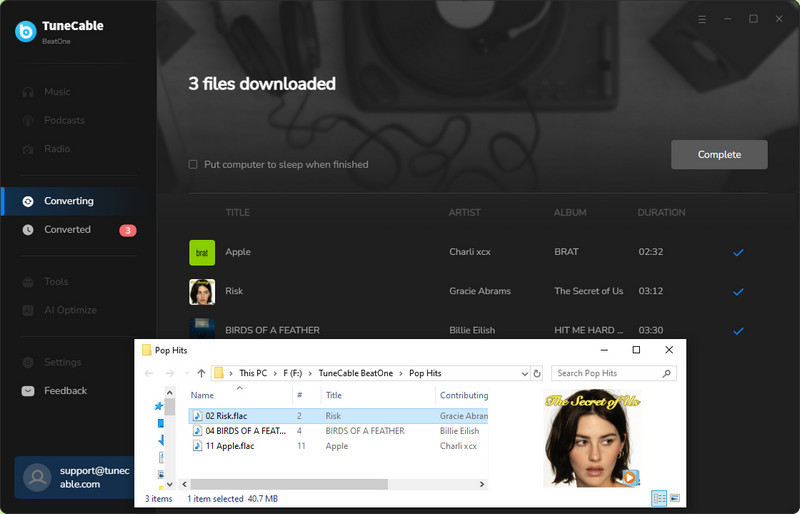Screen dimensions: 800x514
Task: Click the support@tunecable.com account avatar
Action: pyautogui.click(x=37, y=477)
